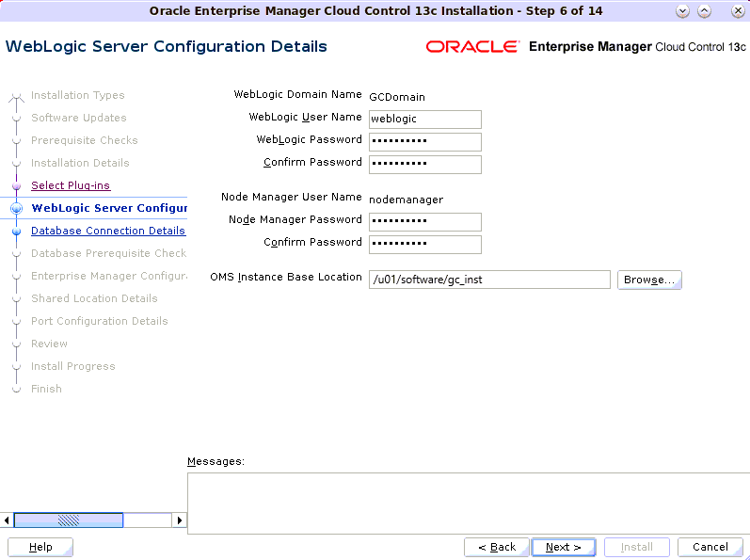750x560 pixels.
Task: Click the Installation Types step label
Action: pyautogui.click(x=77, y=95)
